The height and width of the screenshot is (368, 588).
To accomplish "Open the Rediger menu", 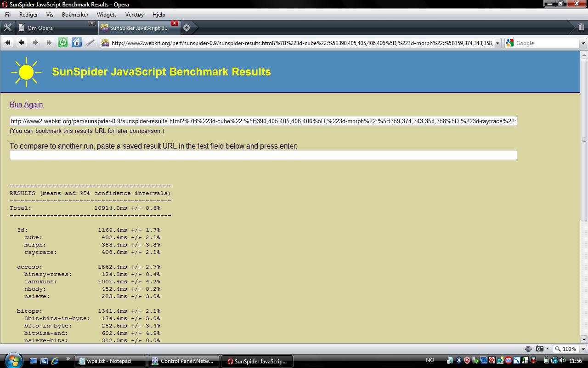I will [x=28, y=15].
